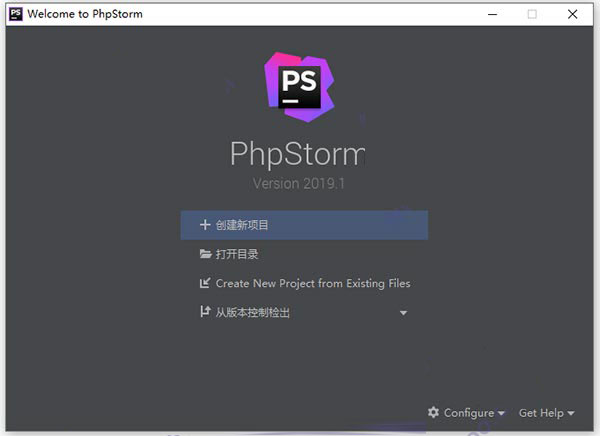600x436 pixels.
Task: Select 从版本控制检出 option
Action: pyautogui.click(x=252, y=312)
